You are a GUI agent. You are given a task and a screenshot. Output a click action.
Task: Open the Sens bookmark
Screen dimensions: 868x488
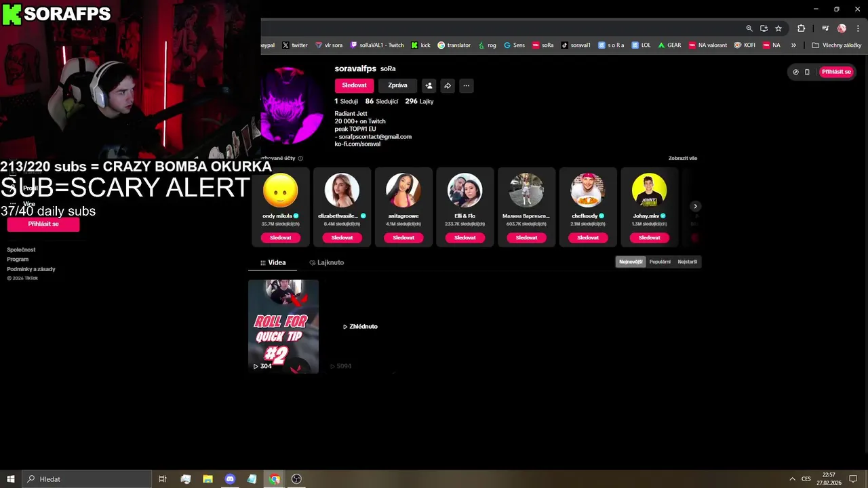click(x=514, y=45)
